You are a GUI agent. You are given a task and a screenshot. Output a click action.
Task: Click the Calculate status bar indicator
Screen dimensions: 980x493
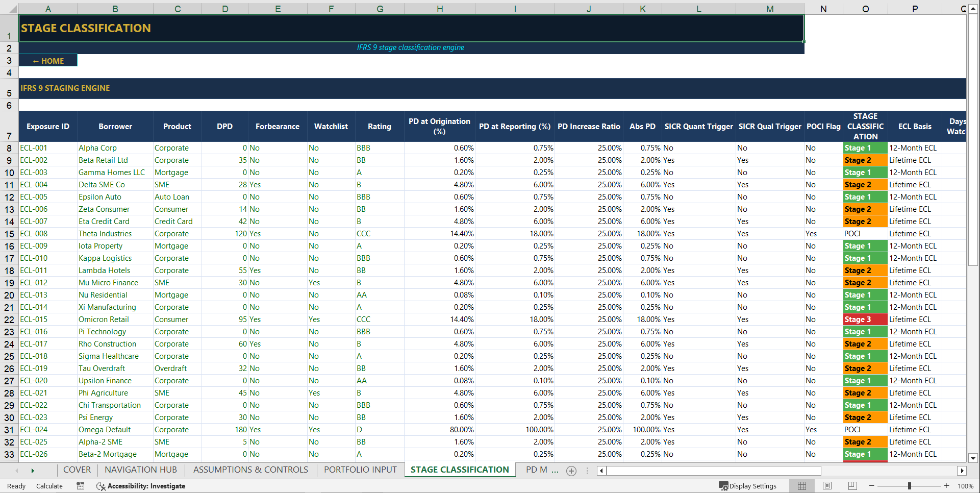[49, 486]
